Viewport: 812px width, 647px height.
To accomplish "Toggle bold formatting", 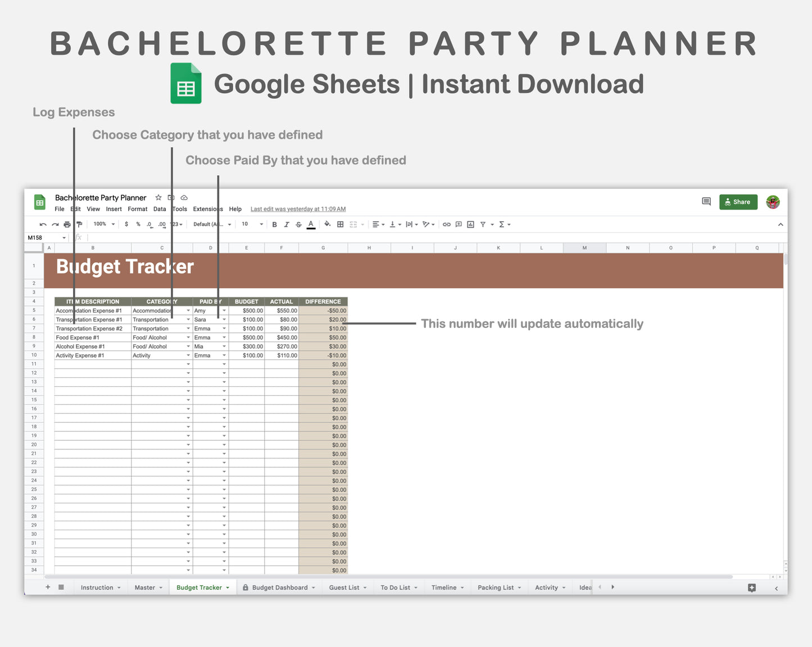I will tap(274, 224).
